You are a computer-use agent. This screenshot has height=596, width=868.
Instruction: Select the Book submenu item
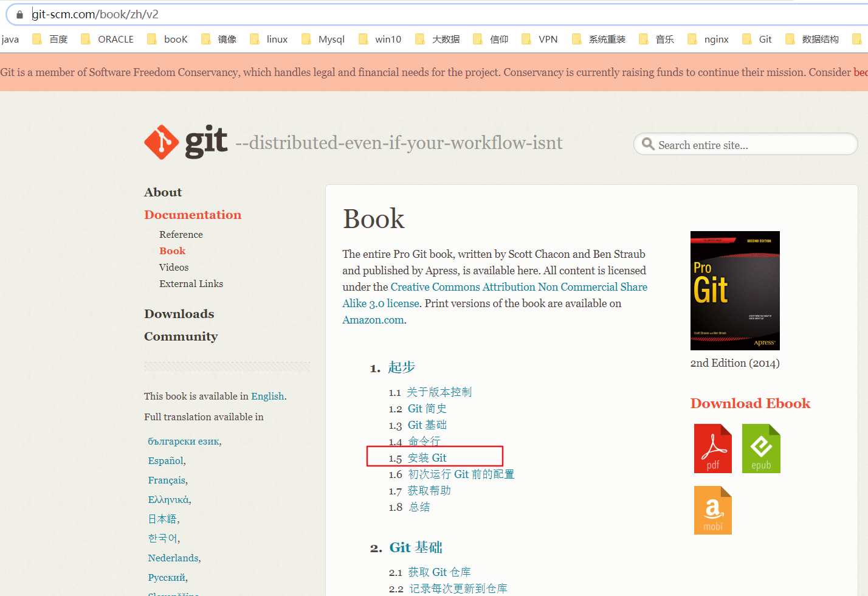click(x=173, y=251)
